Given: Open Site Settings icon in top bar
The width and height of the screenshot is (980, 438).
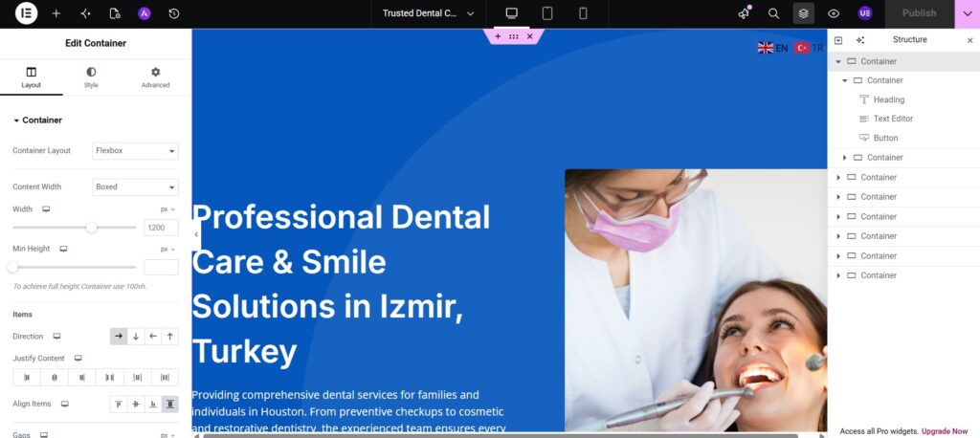Looking at the screenshot, I should (85, 13).
